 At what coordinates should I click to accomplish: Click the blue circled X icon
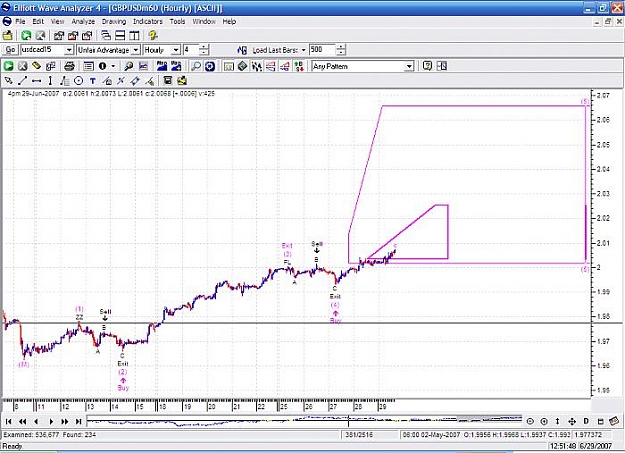[210, 66]
